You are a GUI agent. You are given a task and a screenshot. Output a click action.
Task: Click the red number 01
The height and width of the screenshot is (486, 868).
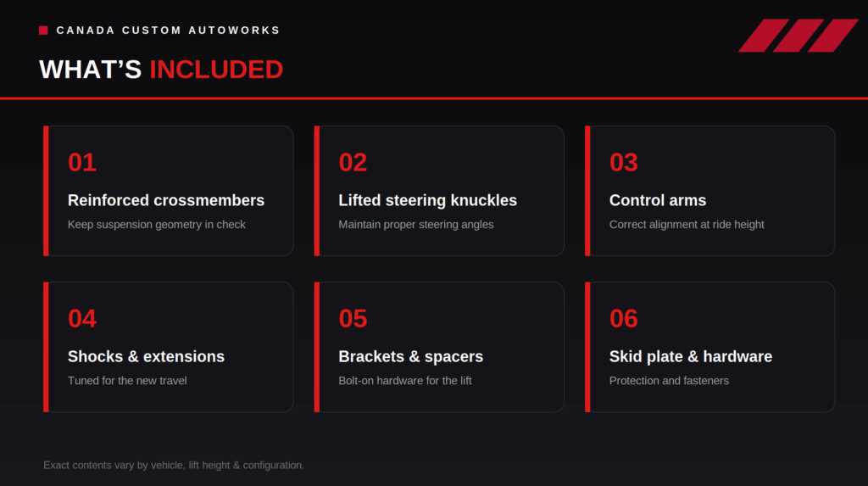82,162
